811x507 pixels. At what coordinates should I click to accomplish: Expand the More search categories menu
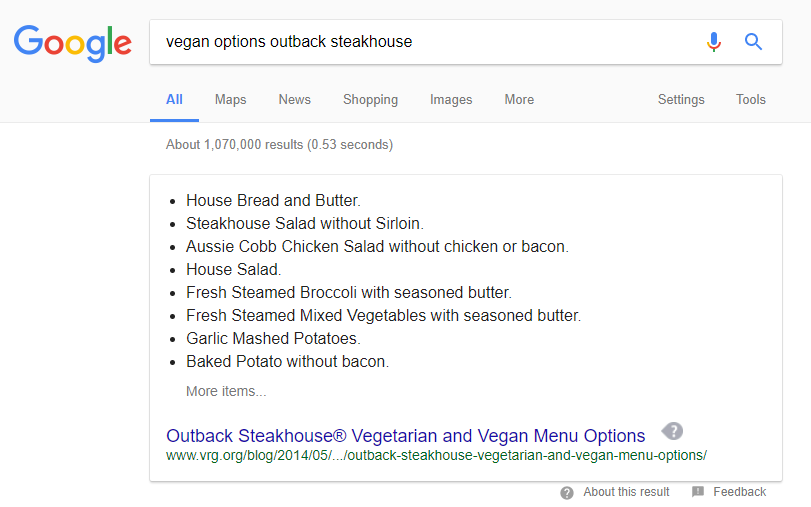519,99
